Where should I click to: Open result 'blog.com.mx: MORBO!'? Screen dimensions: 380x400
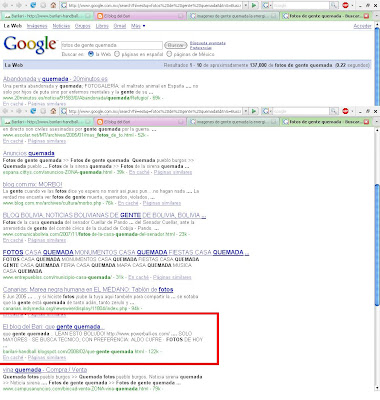click(x=33, y=184)
